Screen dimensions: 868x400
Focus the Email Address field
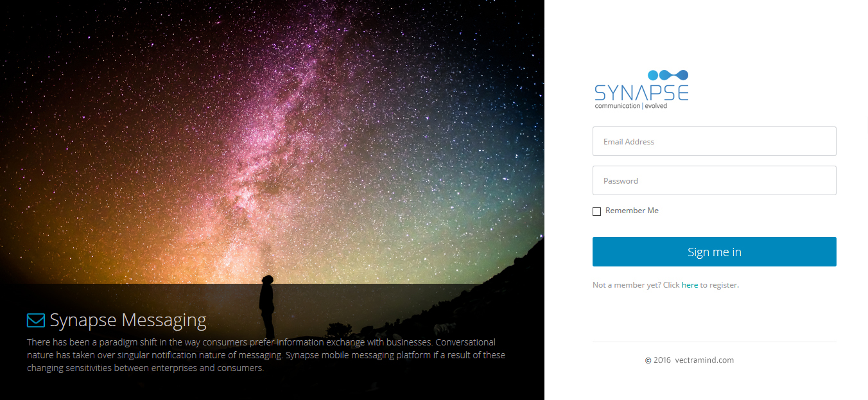point(714,141)
